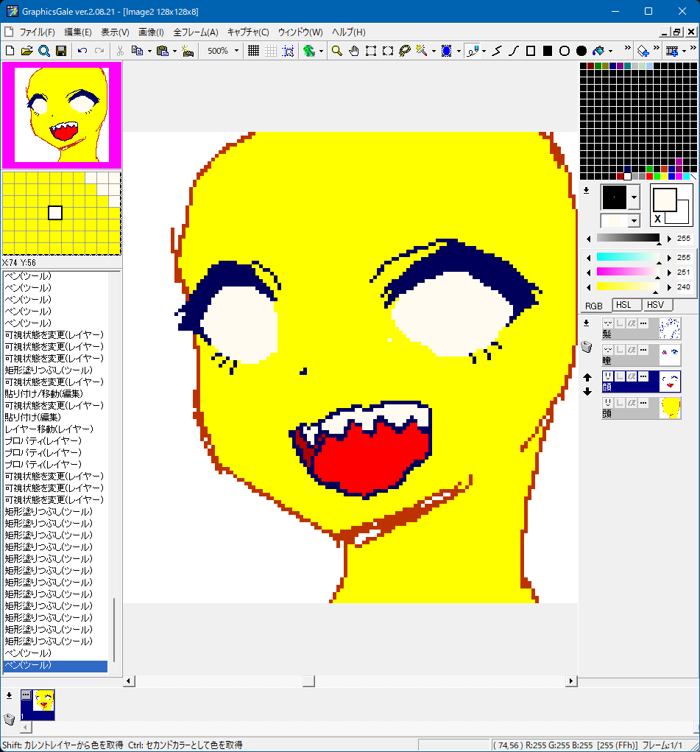700x752 pixels.
Task: Click the yellow color slider
Action: [x=628, y=287]
